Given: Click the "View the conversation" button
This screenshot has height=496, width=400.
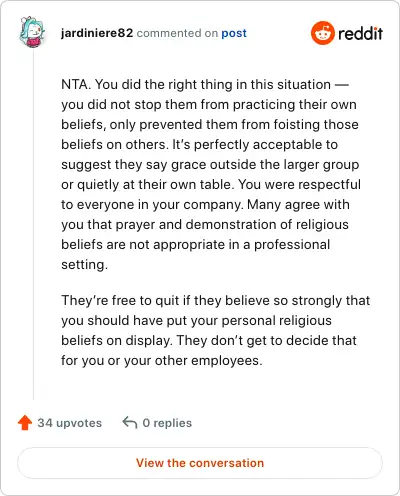Looking at the screenshot, I should pos(200,463).
